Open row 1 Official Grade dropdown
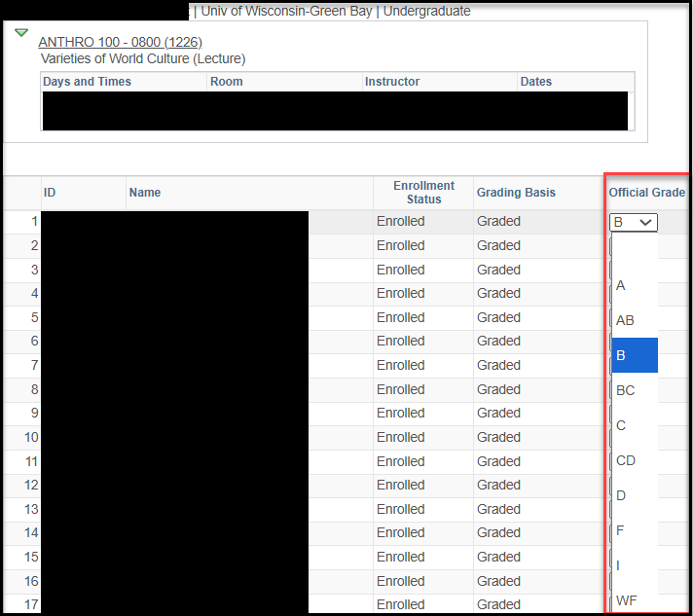 634,222
